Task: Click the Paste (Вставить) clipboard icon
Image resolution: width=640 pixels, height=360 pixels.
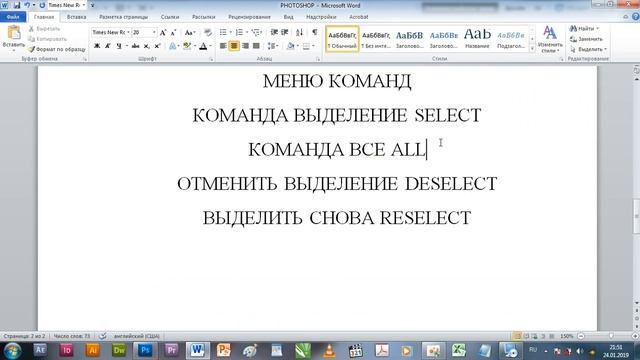Action: [13, 33]
